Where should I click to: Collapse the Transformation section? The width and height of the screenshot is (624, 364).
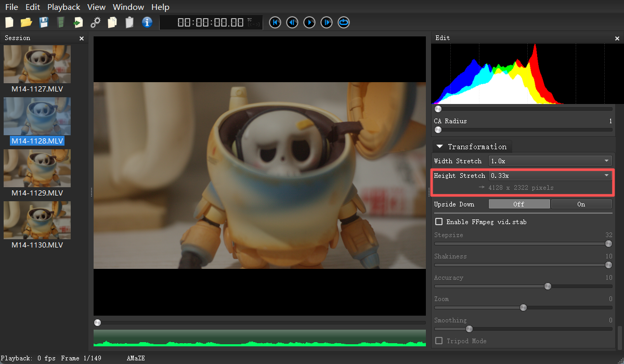click(440, 147)
